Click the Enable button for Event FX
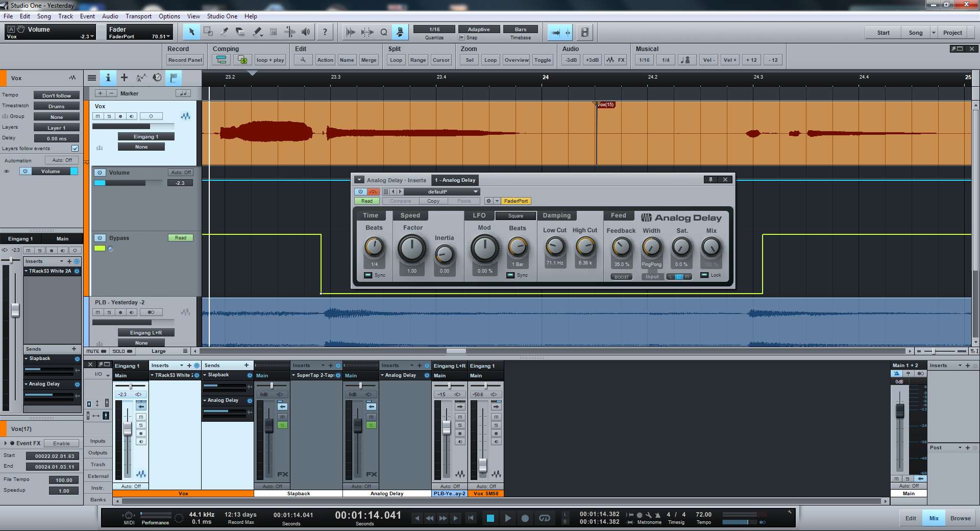Image resolution: width=980 pixels, height=531 pixels. (61, 443)
